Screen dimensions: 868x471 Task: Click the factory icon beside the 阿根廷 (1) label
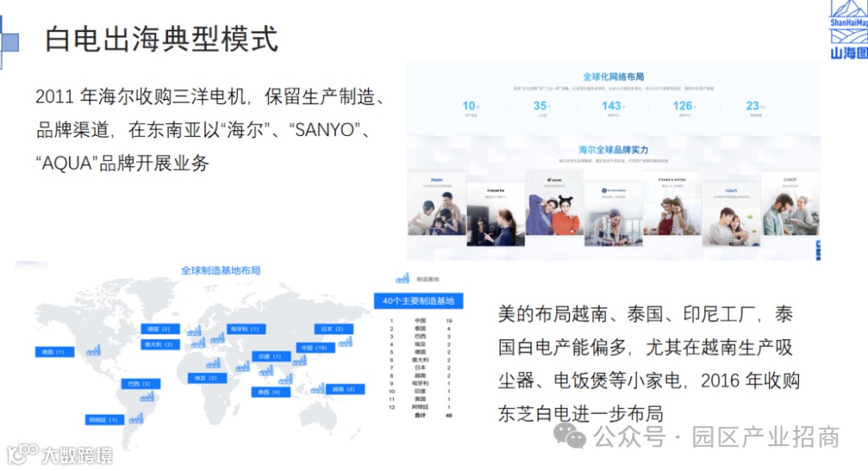pyautogui.click(x=136, y=419)
